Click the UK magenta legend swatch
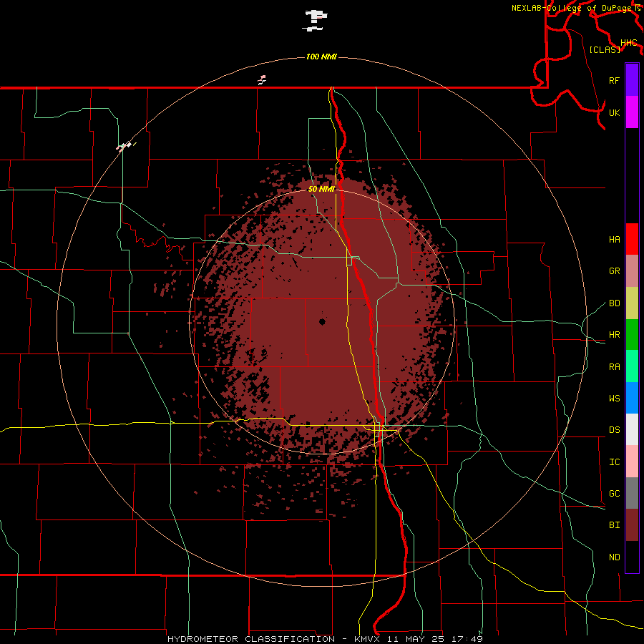644x644 pixels. [632, 112]
